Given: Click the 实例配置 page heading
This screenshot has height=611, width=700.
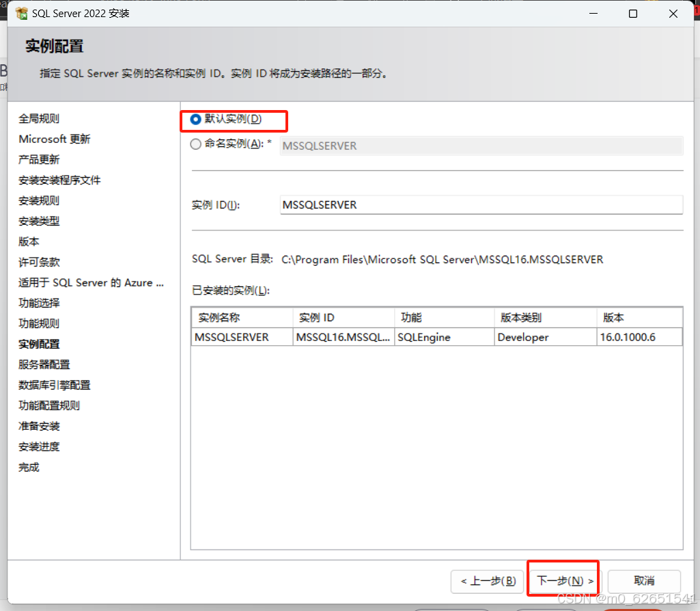Looking at the screenshot, I should (55, 46).
